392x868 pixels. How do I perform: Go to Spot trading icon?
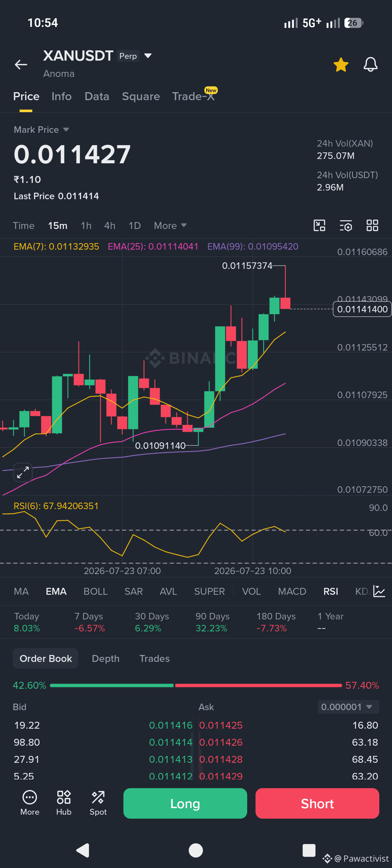(x=98, y=803)
